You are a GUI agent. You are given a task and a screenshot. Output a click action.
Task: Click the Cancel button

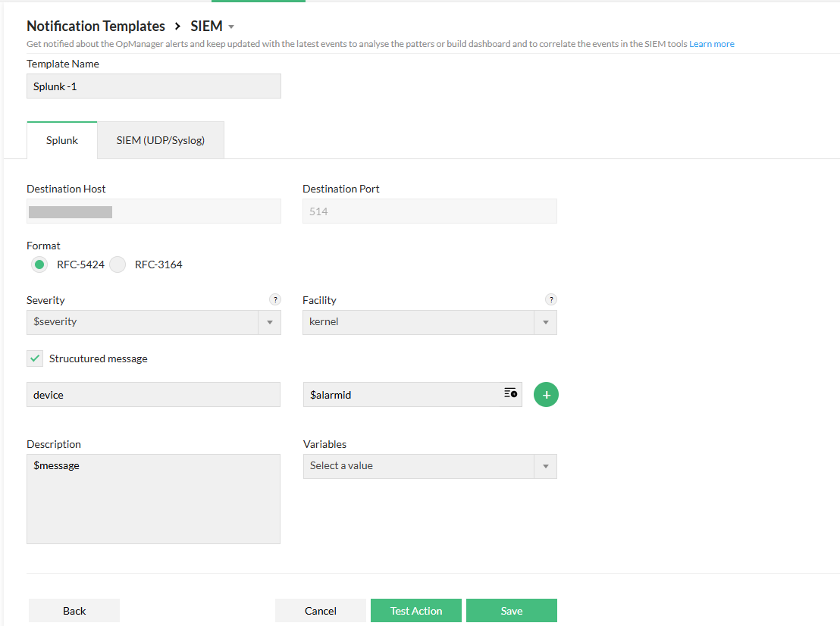[320, 610]
